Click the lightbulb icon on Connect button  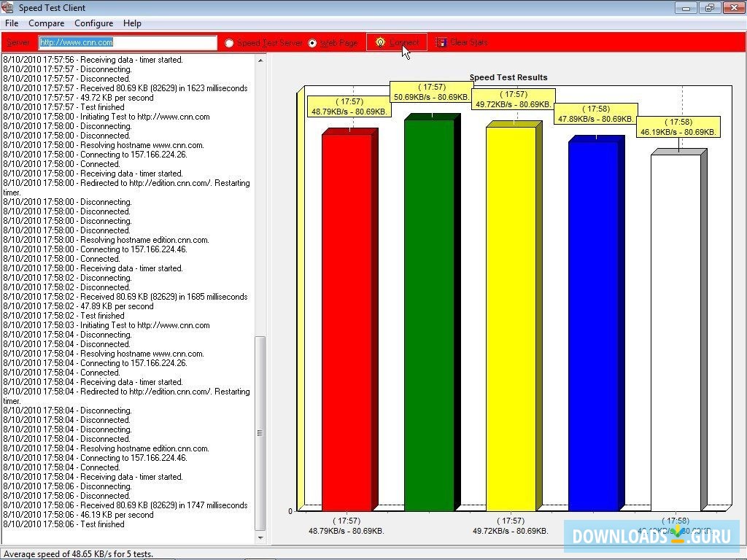(x=379, y=42)
